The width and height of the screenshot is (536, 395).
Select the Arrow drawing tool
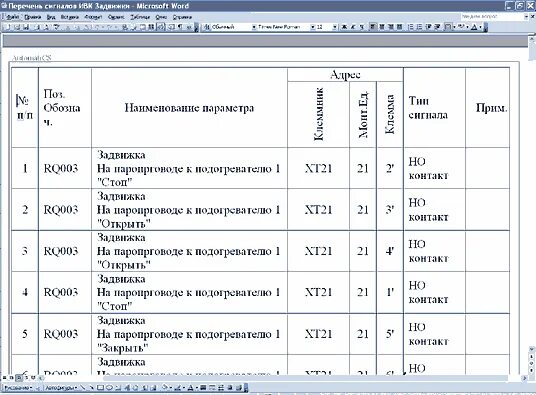(92, 387)
